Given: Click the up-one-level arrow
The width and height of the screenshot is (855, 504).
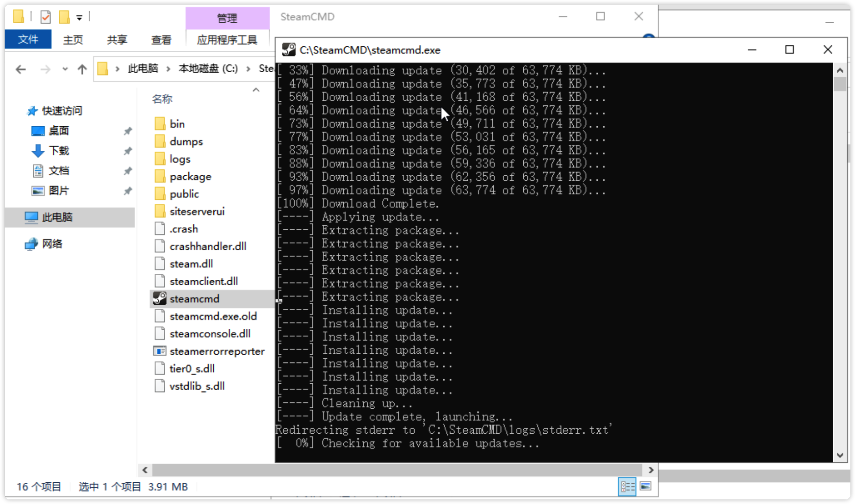Looking at the screenshot, I should coord(82,69).
